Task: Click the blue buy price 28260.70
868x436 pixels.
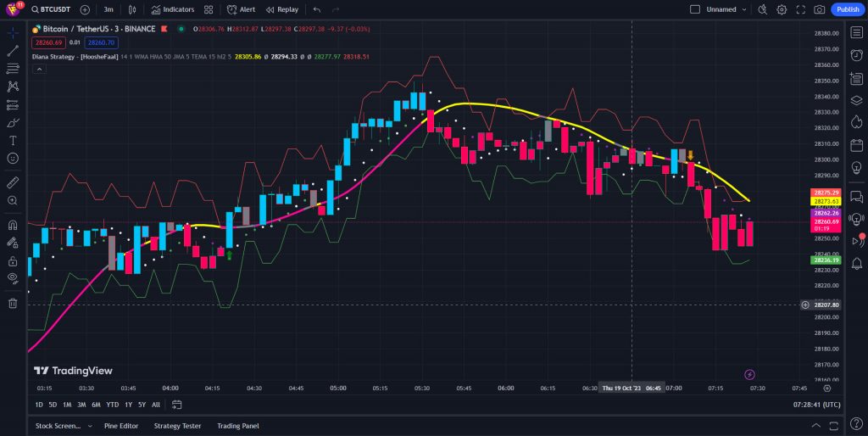Action: tap(102, 42)
